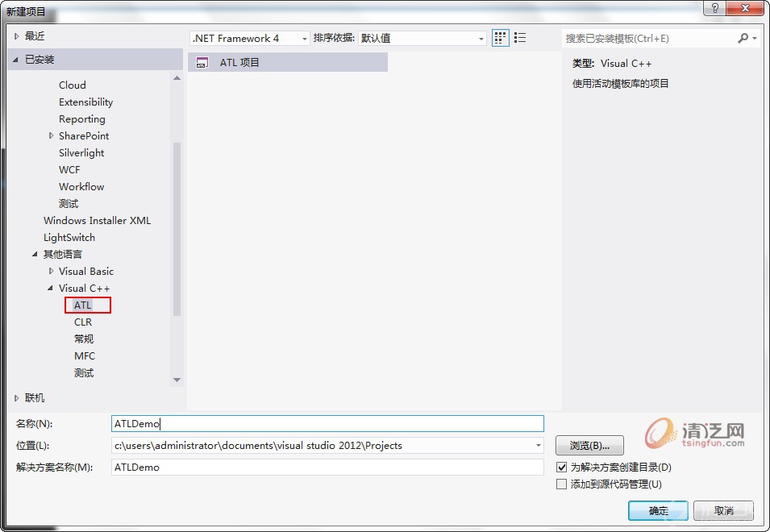Image resolution: width=770 pixels, height=532 pixels.
Task: Expand the 联机 section
Action: 17,398
